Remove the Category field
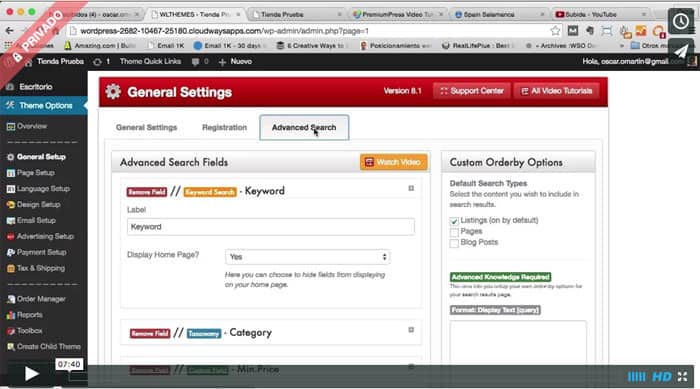The height and width of the screenshot is (389, 700). 150,333
